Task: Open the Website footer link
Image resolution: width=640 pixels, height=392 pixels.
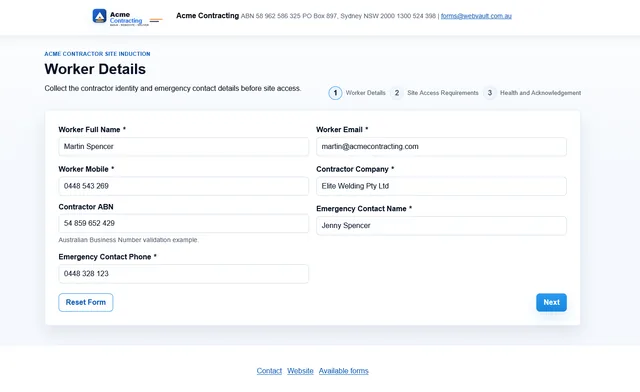Action: 300,371
